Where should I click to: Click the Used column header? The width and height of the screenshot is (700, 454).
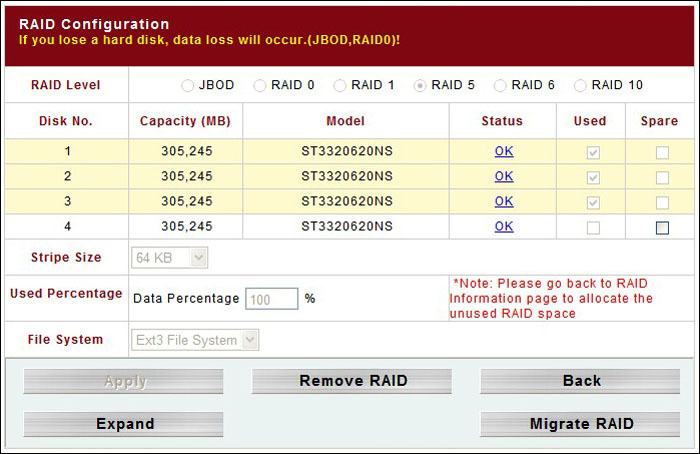pyautogui.click(x=590, y=121)
